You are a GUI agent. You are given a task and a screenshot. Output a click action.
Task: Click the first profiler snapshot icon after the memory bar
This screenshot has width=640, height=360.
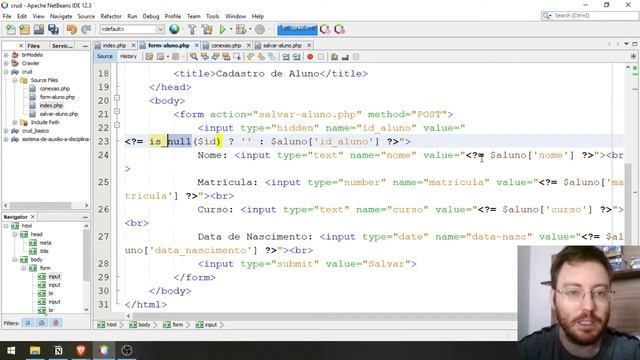point(325,29)
